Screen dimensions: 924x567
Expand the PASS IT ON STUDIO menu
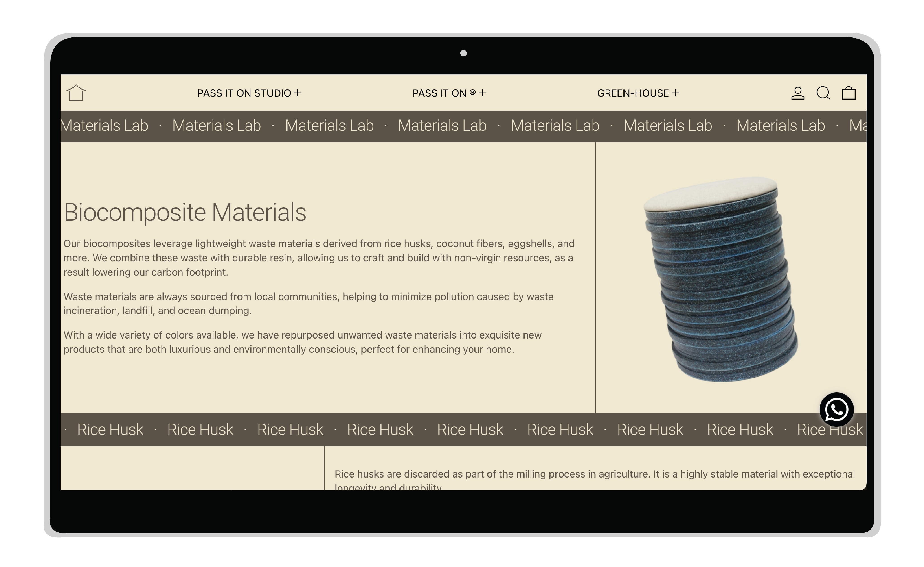pyautogui.click(x=244, y=93)
